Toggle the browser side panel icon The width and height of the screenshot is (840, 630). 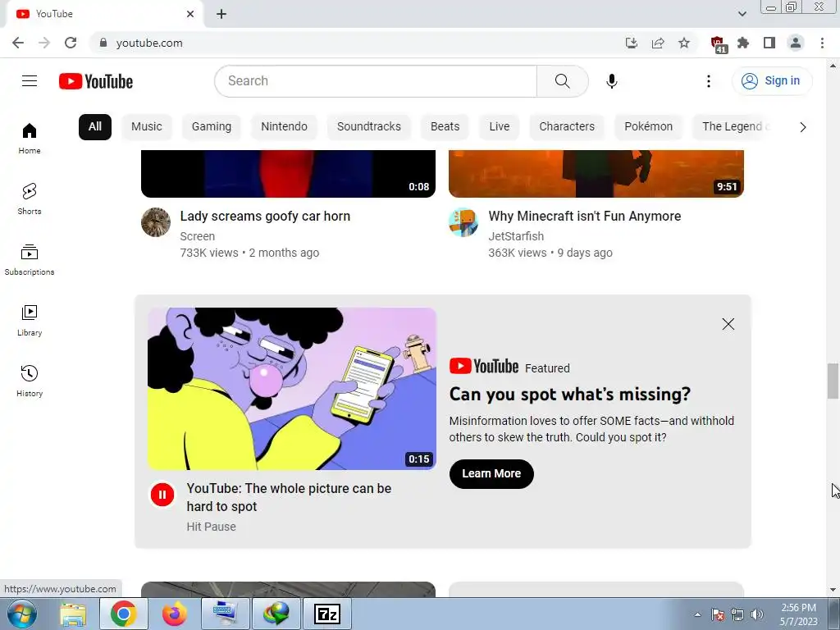769,43
